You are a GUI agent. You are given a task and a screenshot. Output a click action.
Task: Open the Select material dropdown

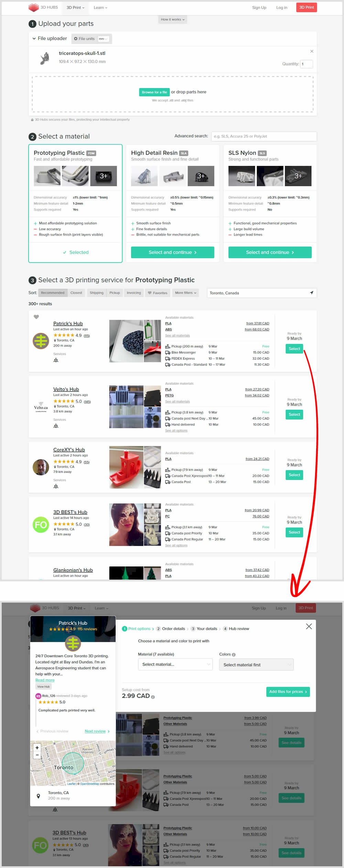175,664
